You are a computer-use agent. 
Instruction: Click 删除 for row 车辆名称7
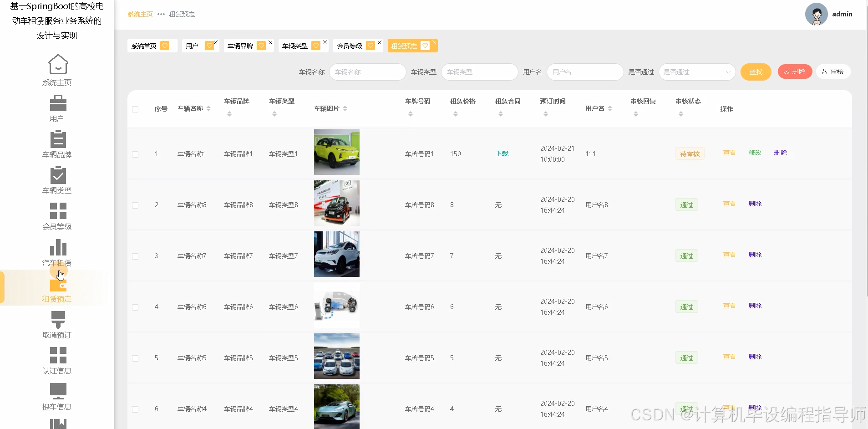coord(755,255)
